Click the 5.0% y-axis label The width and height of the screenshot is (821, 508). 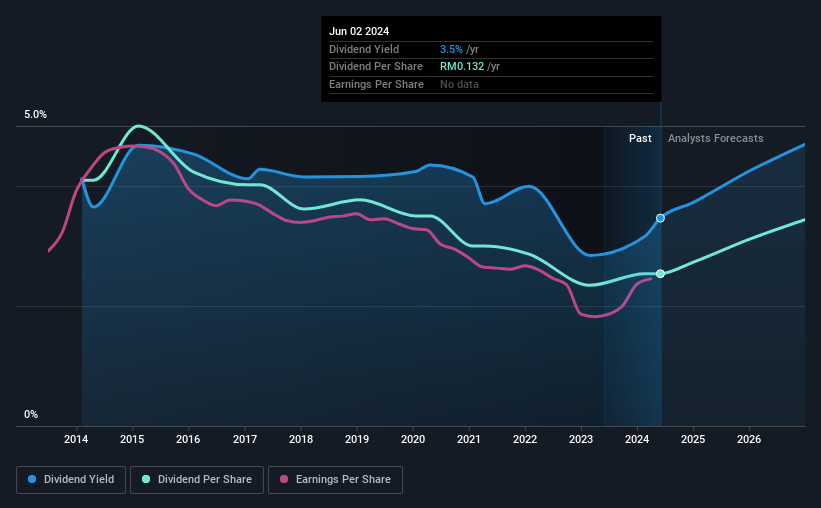[35, 114]
